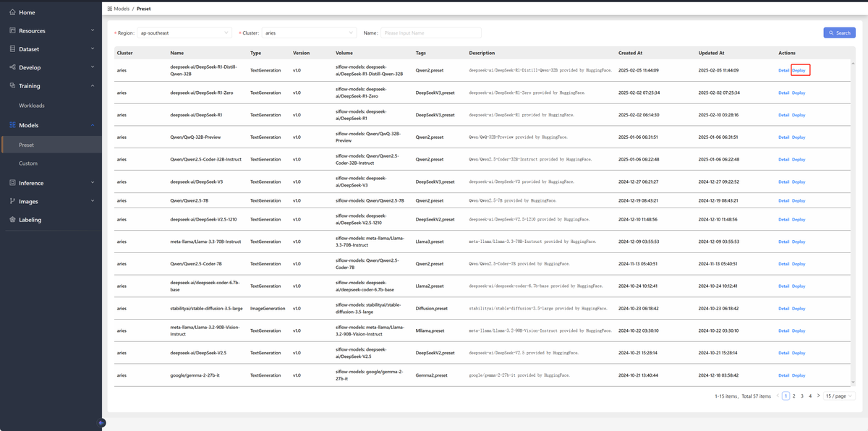Click the Llama3,preset tags cell
Image resolution: width=868 pixels, height=431 pixels.
[430, 242]
